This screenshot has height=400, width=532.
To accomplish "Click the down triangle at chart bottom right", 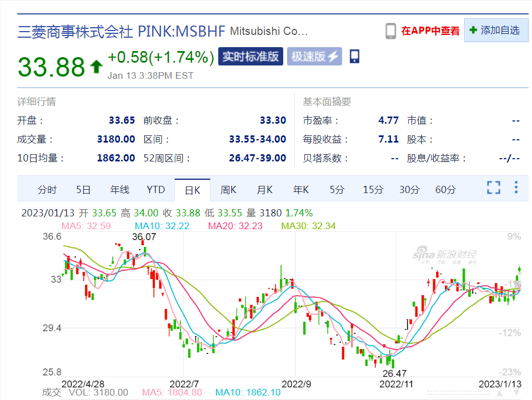I will (517, 393).
